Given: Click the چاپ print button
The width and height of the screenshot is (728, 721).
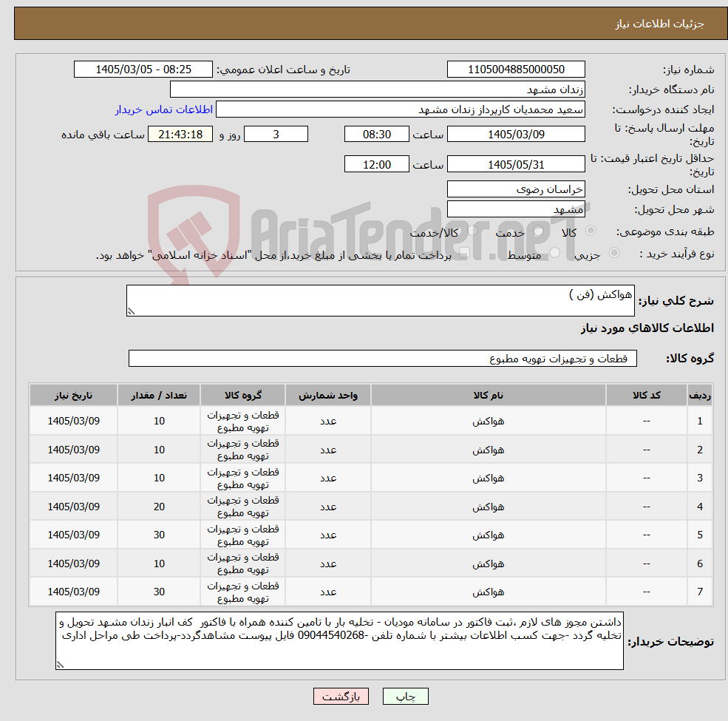Looking at the screenshot, I should (405, 697).
